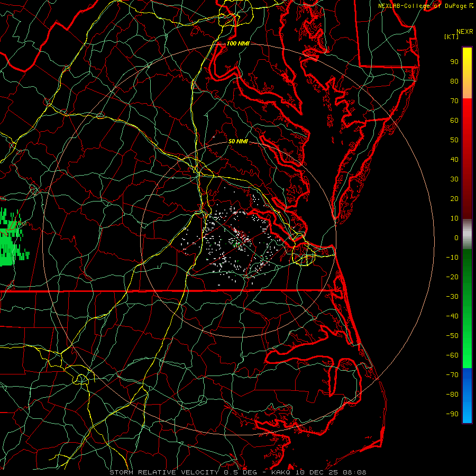
Task: Click the 80 value on velocity scale
Action: tap(454, 81)
